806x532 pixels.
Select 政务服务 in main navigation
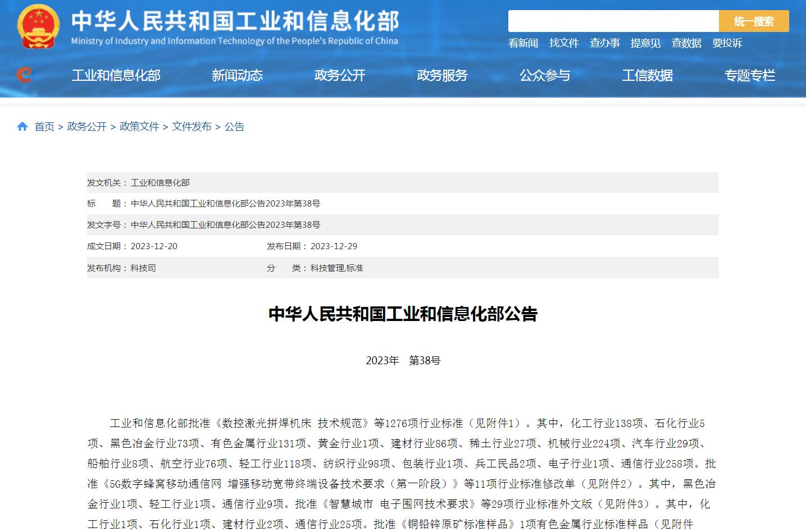click(442, 75)
